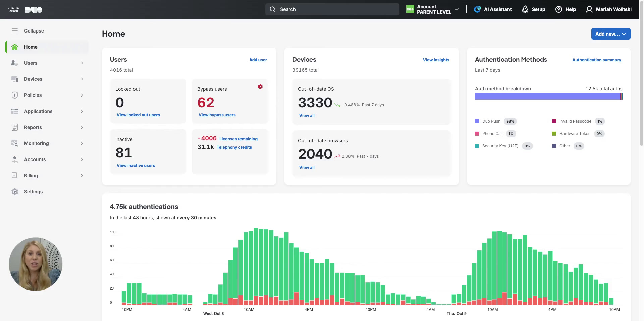
Task: Open Billing in the sidebar menu
Action: (x=47, y=176)
